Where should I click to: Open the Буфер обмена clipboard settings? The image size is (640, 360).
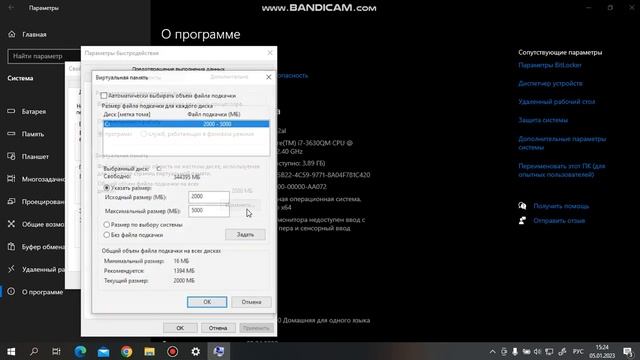36,247
